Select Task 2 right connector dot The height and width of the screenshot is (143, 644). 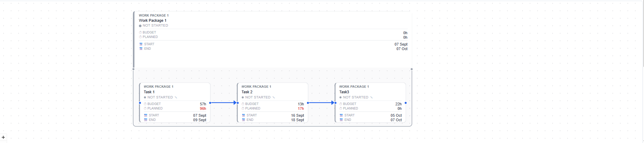(x=308, y=103)
